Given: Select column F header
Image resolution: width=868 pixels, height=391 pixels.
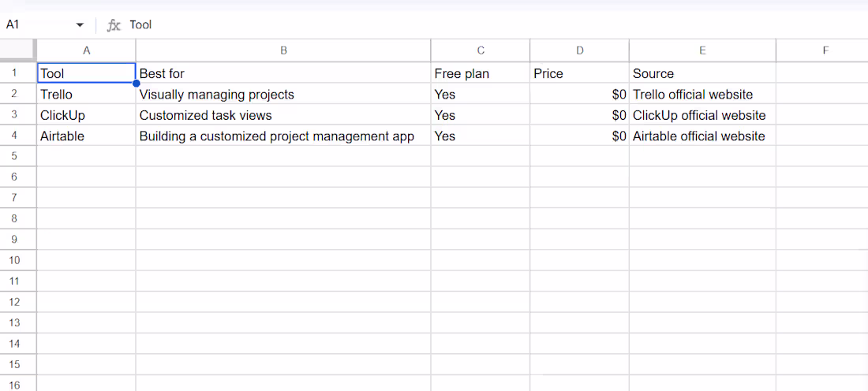Looking at the screenshot, I should (x=822, y=50).
